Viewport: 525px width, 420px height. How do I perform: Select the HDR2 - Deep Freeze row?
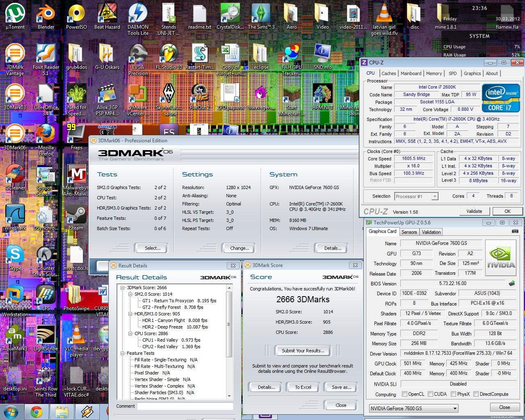point(175,327)
